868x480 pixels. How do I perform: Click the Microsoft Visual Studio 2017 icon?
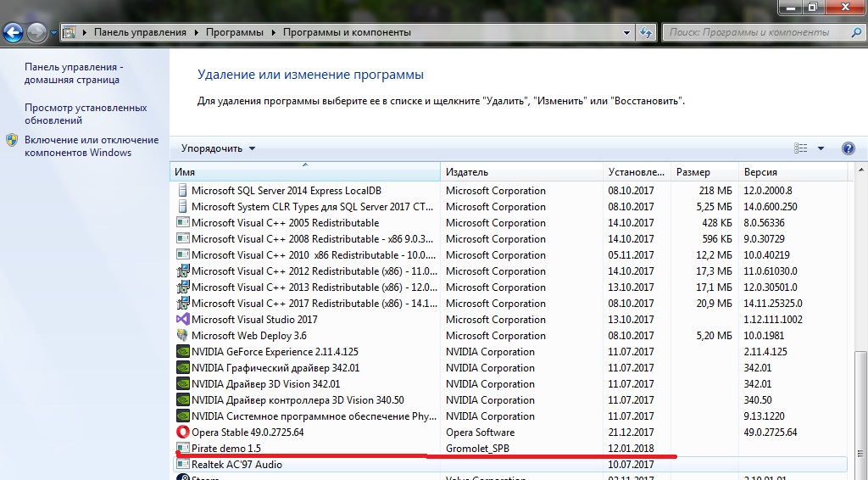click(x=182, y=320)
